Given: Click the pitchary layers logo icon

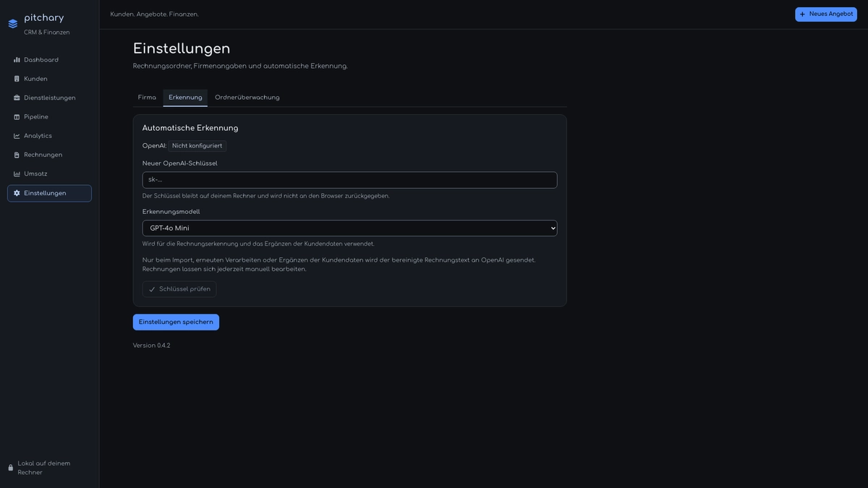Looking at the screenshot, I should point(13,24).
